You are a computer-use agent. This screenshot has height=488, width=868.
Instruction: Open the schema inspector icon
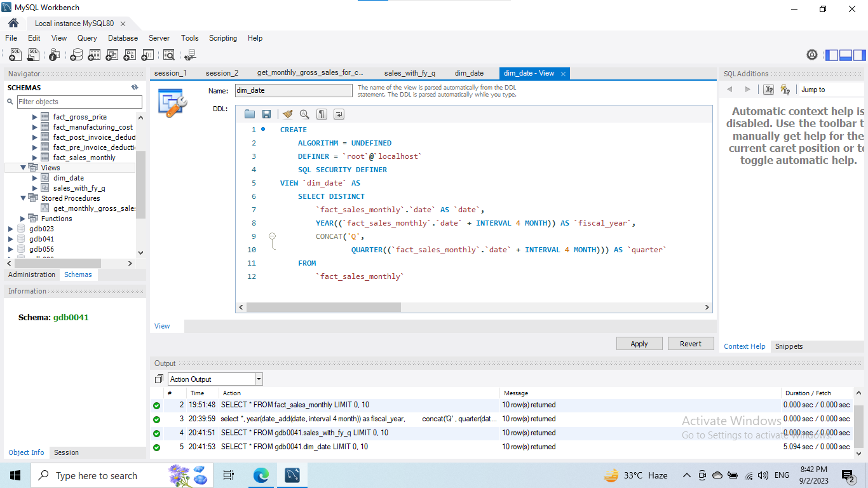pos(55,55)
